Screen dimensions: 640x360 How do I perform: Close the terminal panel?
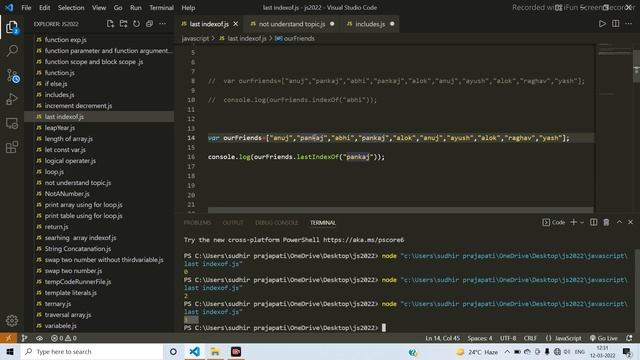point(631,222)
